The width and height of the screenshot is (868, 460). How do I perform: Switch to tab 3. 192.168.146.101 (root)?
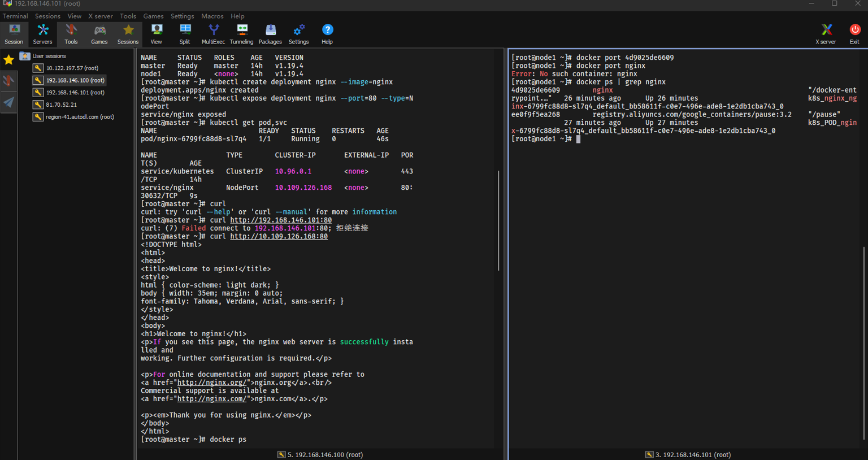pos(688,454)
